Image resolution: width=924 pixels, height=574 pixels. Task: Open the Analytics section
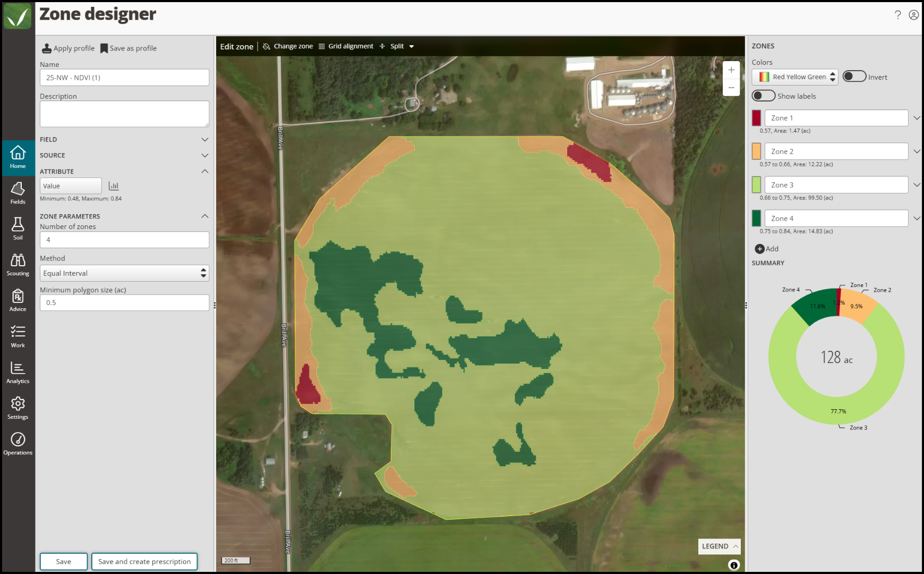click(x=18, y=372)
